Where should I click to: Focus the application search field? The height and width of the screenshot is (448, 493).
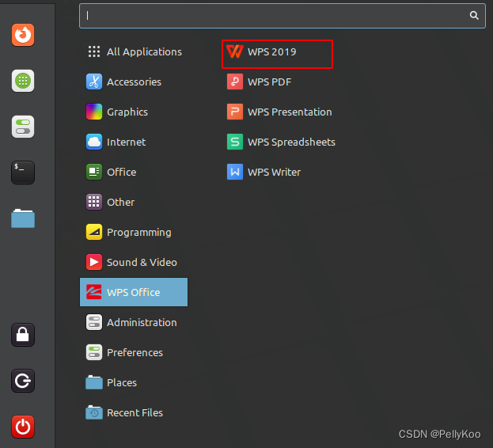pyautogui.click(x=283, y=16)
